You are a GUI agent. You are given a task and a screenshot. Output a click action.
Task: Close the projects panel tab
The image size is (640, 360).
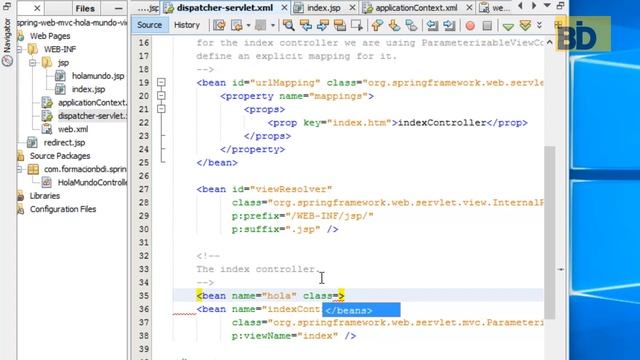tap(37, 8)
